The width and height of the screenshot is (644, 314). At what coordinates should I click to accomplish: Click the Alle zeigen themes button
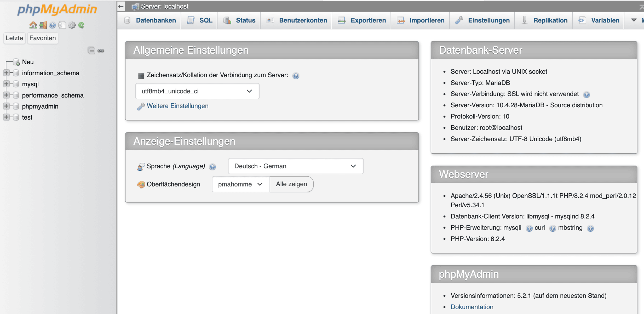(291, 184)
